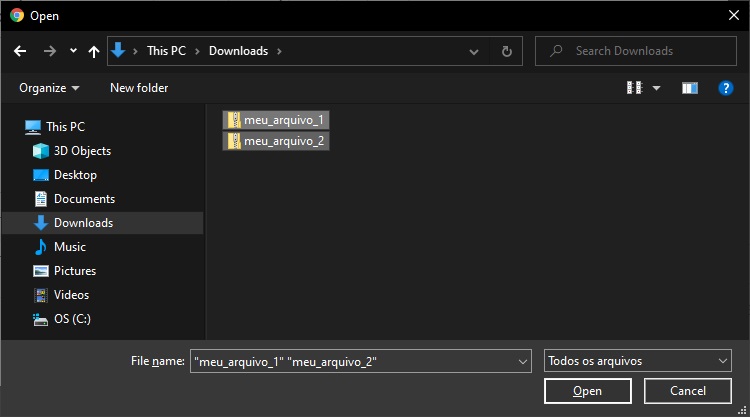Refresh the Downloads folder
Screen dimensions: 750x417
coord(507,51)
